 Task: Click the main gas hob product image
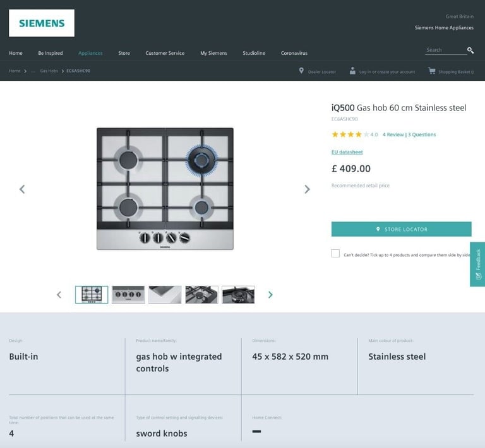(x=165, y=189)
